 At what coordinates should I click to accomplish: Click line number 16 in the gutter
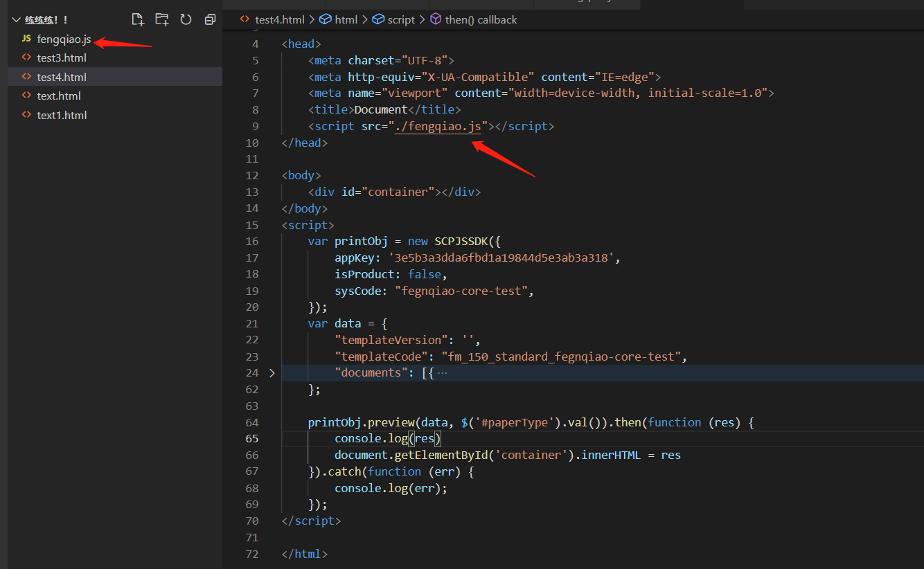[251, 242]
